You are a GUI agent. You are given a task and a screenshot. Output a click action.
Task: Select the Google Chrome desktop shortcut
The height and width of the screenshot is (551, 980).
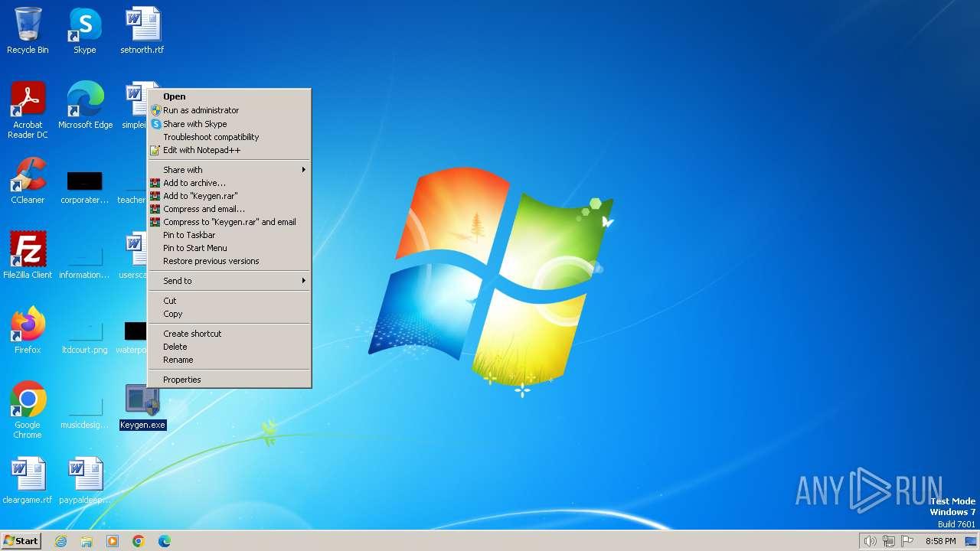pos(28,410)
